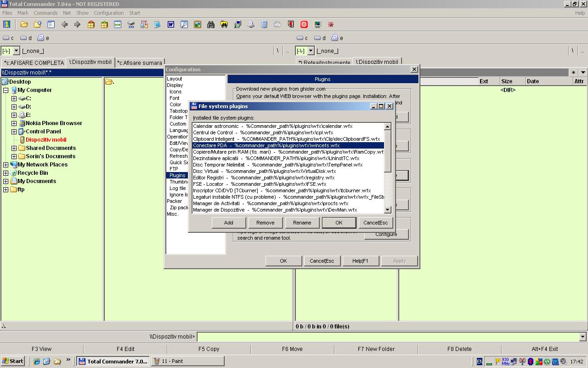The height and width of the screenshot is (368, 588).
Task: Click the FTP connect toolbar icon
Action: pos(144,24)
